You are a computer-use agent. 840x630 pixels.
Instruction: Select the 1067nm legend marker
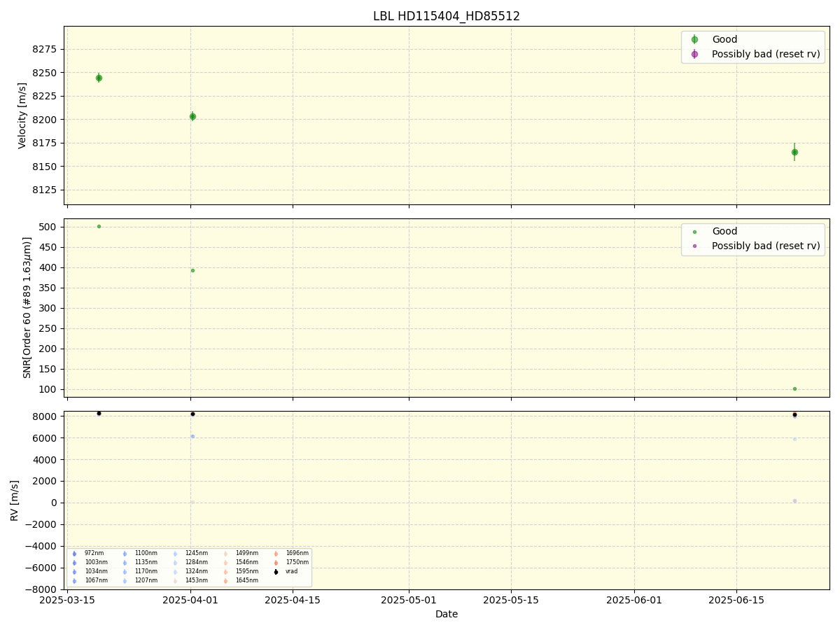click(x=74, y=581)
